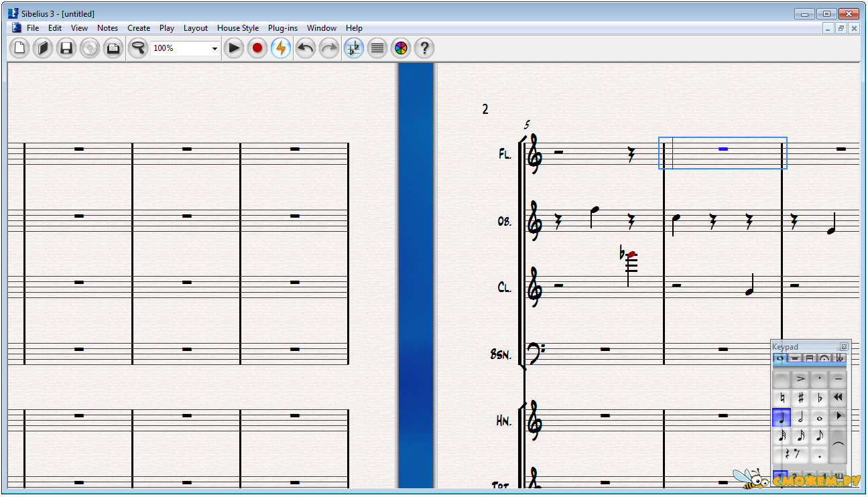Toggle the tie button on the Keypad

click(x=838, y=445)
